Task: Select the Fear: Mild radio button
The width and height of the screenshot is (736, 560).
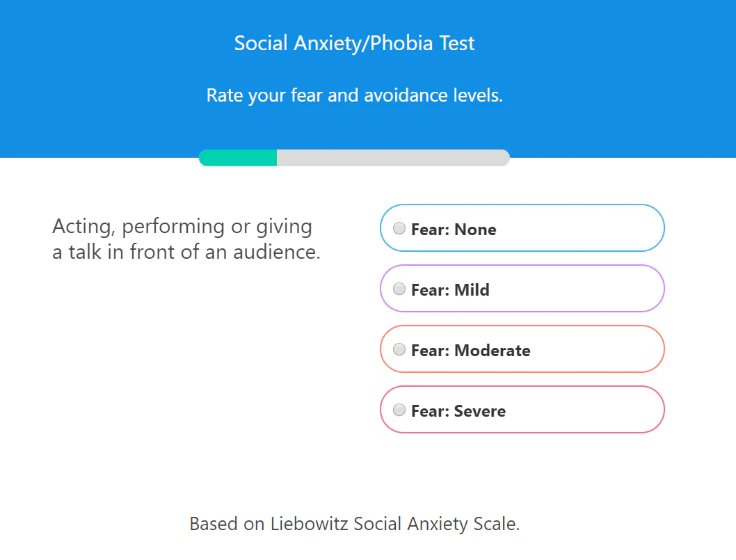Action: pos(399,289)
